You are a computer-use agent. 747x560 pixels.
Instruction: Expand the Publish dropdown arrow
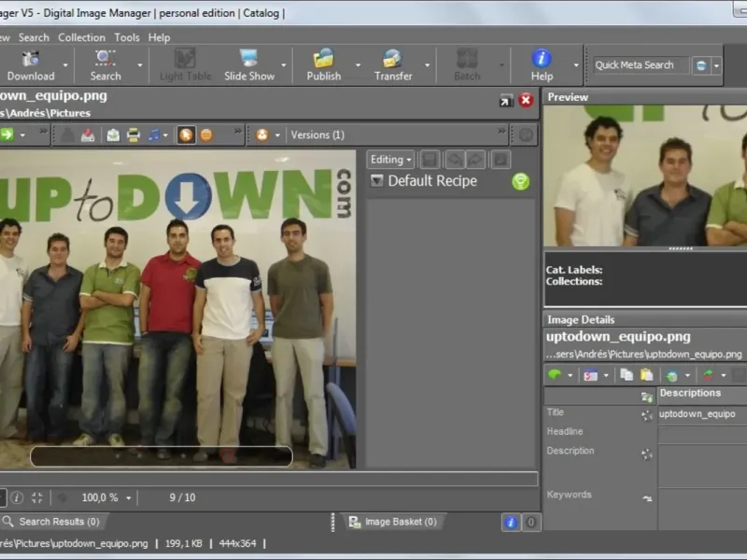coord(358,65)
